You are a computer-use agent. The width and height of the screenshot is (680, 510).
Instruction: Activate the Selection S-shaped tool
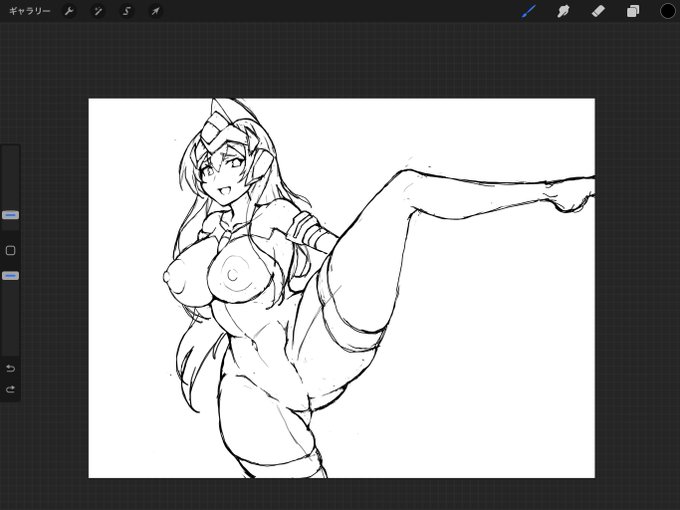(127, 11)
